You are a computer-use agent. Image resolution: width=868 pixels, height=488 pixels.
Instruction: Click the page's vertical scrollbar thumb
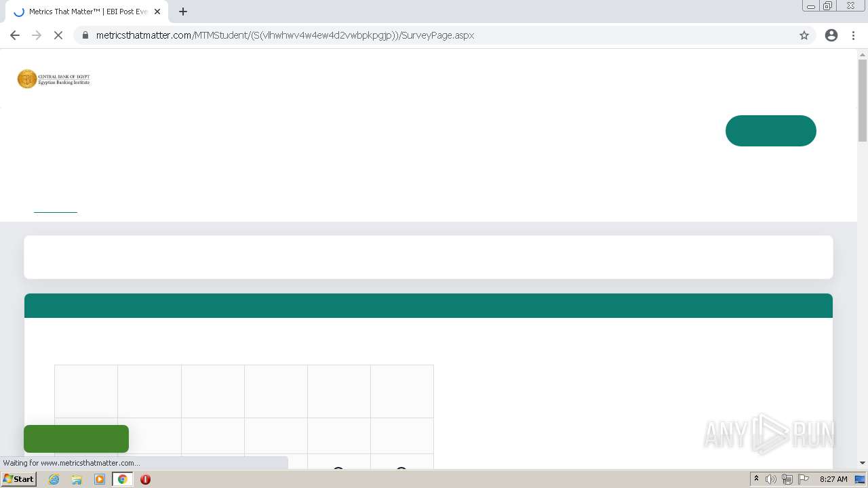[863, 100]
